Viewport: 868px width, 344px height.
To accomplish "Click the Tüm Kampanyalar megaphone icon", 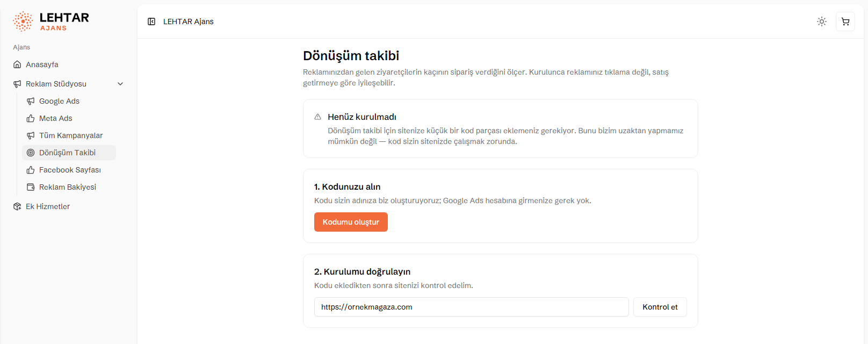I will [31, 135].
